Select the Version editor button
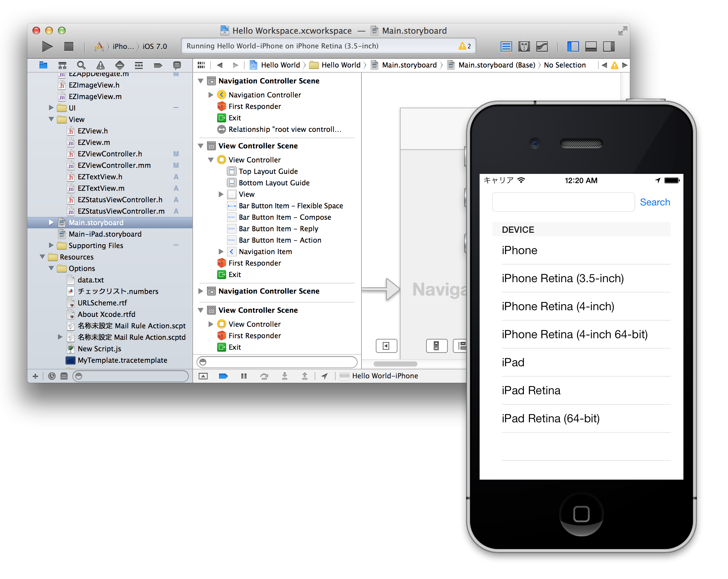The height and width of the screenshot is (579, 728). click(x=542, y=46)
